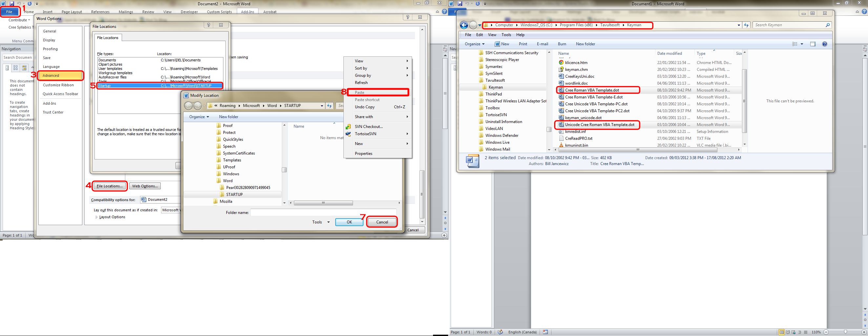Click the Redo icon in Document2's quick access toolbar
This screenshot has height=336, width=868.
click(30, 4)
